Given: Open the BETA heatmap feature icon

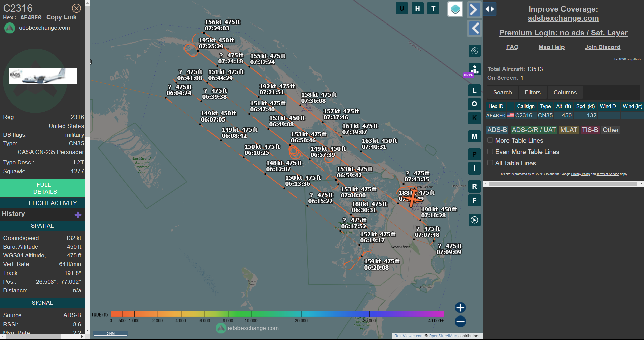Looking at the screenshot, I should [474, 69].
